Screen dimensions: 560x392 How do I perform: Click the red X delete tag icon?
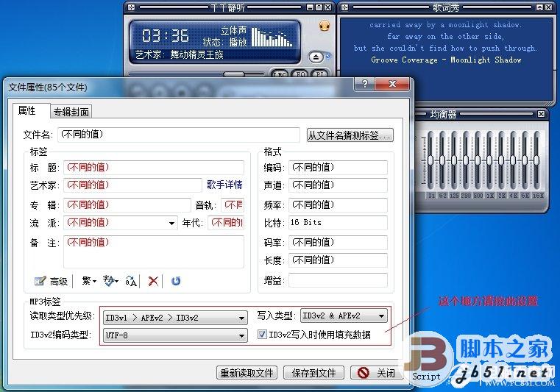[153, 282]
